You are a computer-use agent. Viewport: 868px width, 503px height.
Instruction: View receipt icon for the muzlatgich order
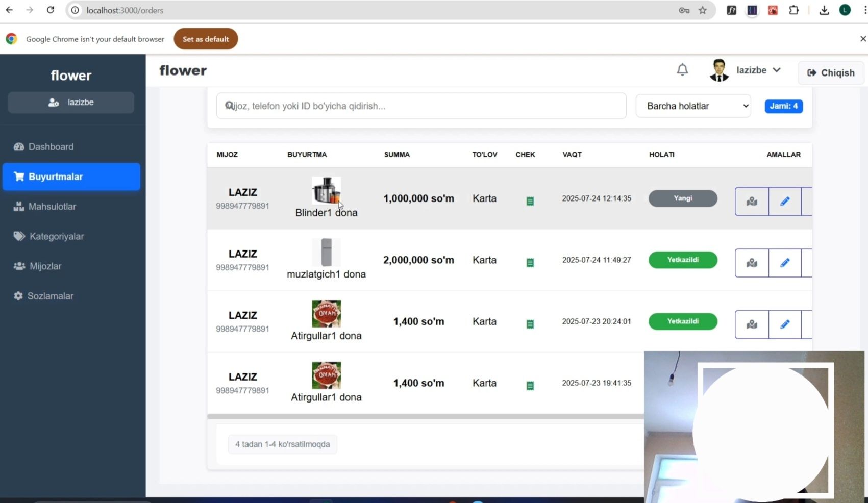coord(530,262)
